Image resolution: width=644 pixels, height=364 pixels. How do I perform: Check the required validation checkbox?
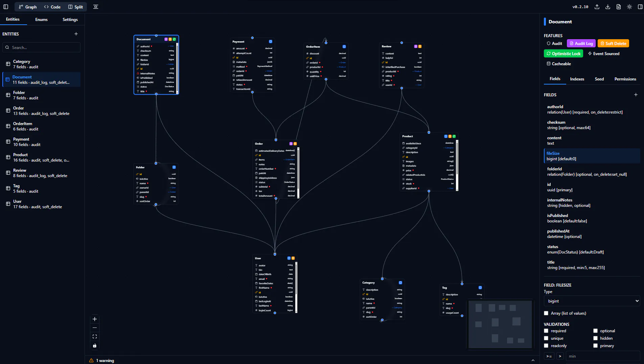click(546, 331)
